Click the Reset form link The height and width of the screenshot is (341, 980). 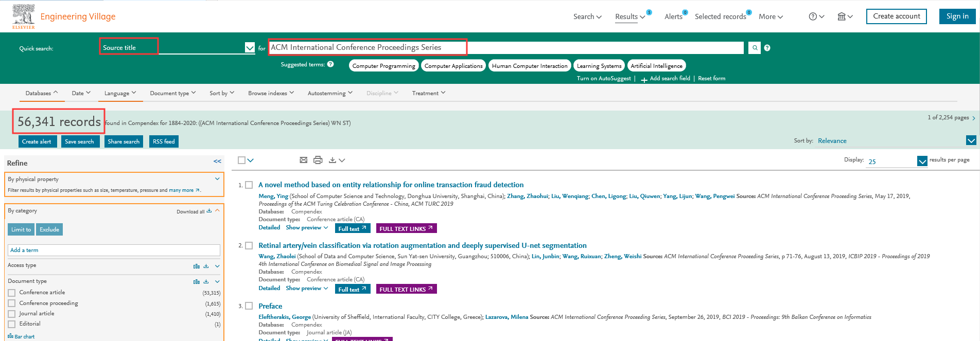[712, 79]
